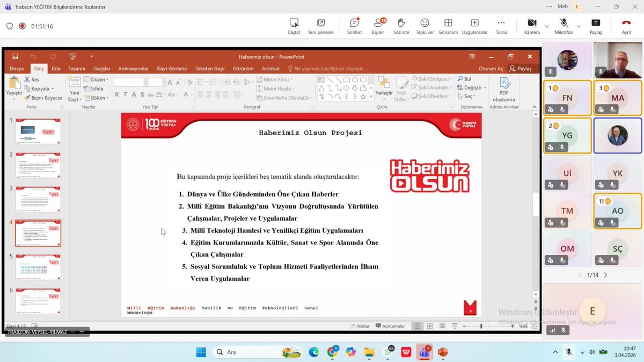The width and height of the screenshot is (644, 362).
Task: Click the Kes cut command
Action: pyautogui.click(x=32, y=79)
